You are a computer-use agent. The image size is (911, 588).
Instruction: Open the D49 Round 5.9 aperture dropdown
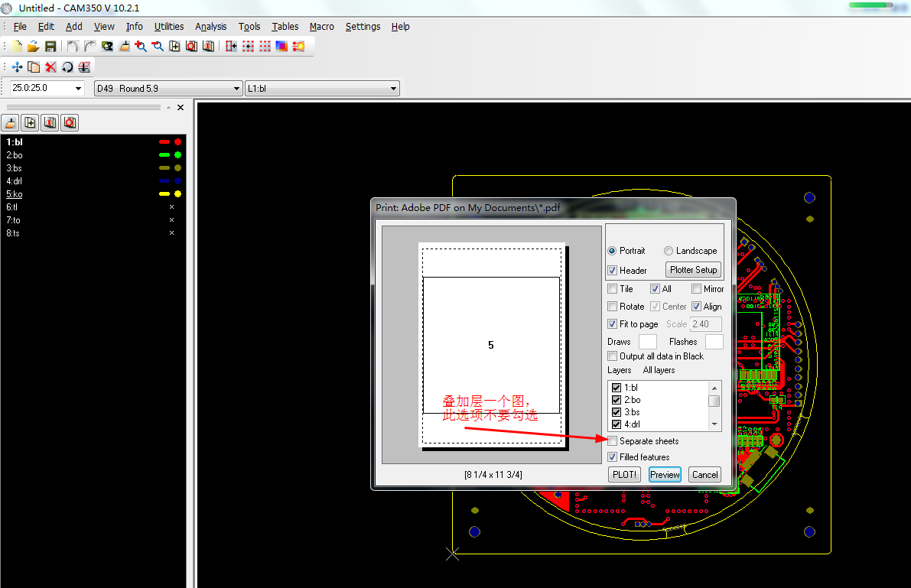(236, 89)
